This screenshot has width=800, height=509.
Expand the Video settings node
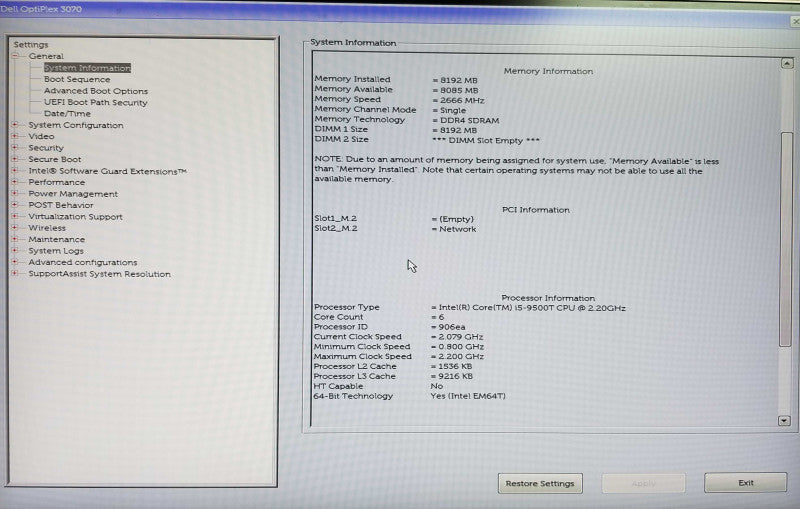point(15,136)
